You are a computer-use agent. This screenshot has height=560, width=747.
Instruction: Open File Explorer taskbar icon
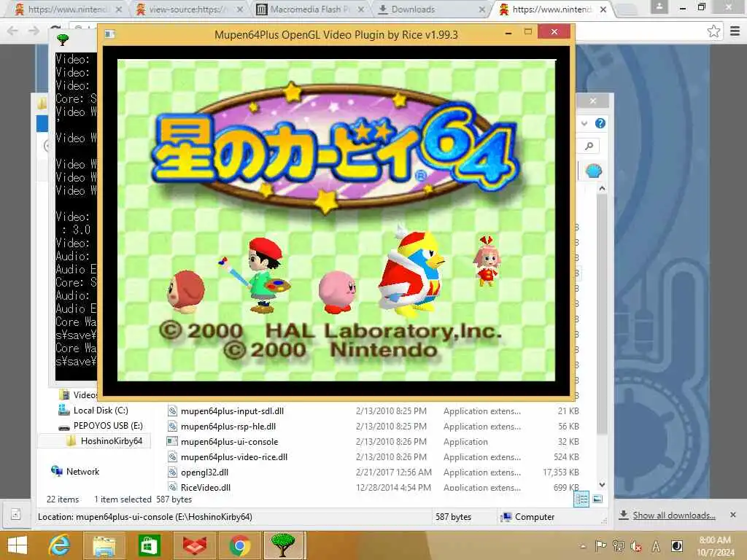coord(104,545)
